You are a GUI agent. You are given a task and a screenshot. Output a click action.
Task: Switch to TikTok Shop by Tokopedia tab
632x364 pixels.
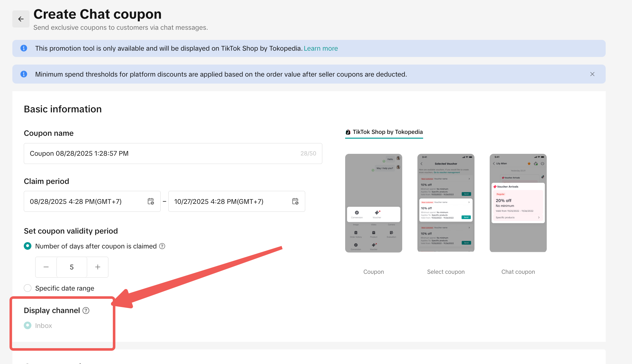384,132
